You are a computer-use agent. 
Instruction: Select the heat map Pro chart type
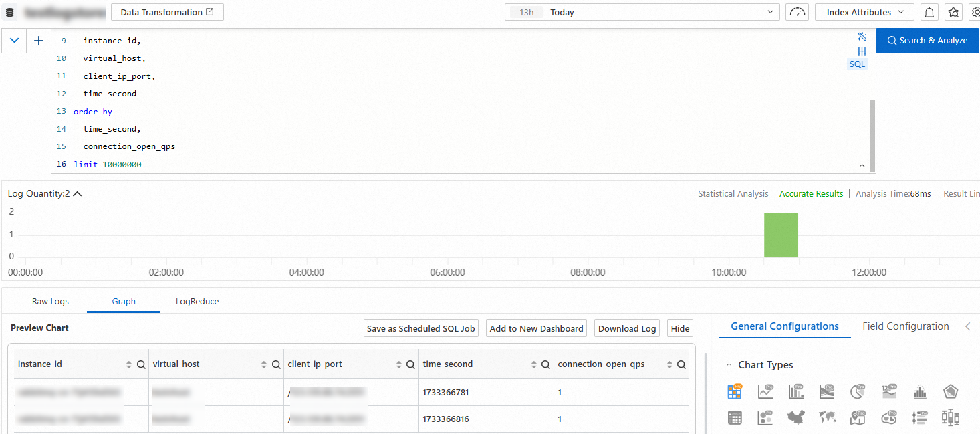click(x=888, y=418)
